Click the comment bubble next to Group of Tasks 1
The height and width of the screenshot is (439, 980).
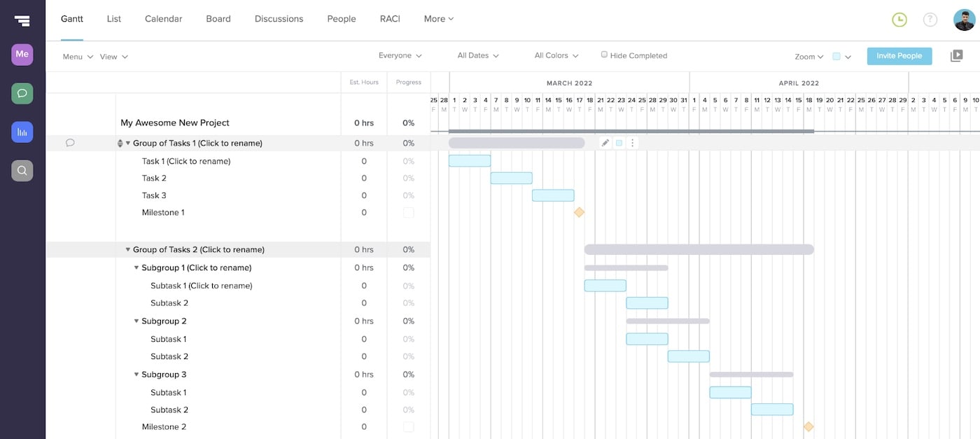click(x=69, y=142)
